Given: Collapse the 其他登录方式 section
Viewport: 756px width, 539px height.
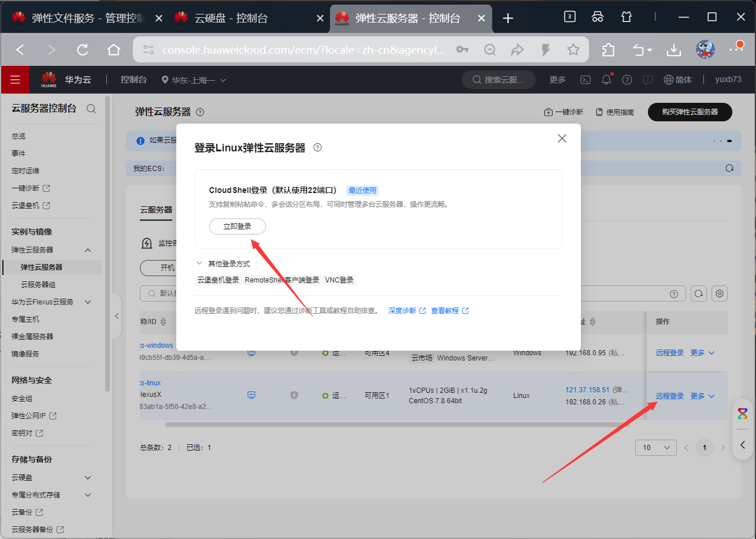Looking at the screenshot, I should tap(199, 263).
